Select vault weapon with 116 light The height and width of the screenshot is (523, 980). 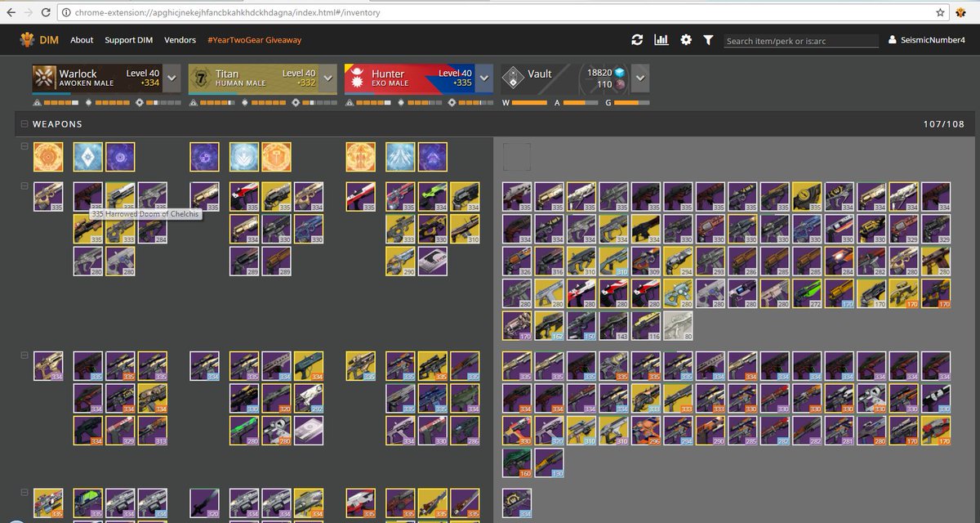pos(646,325)
